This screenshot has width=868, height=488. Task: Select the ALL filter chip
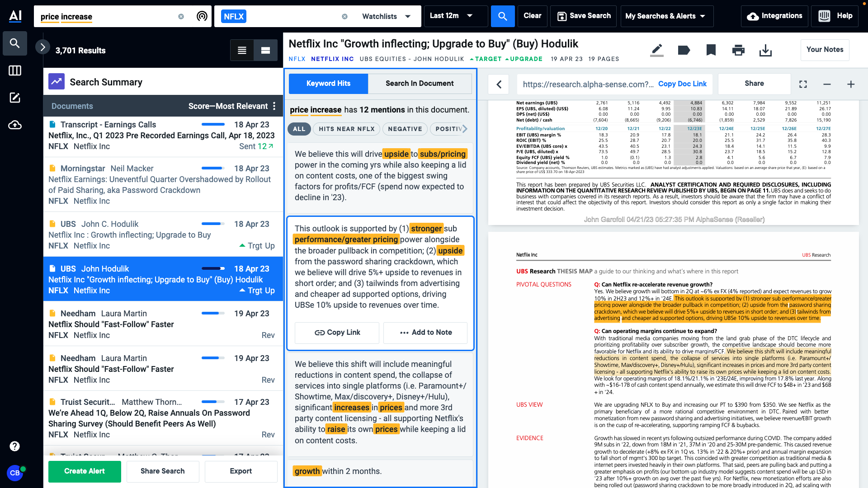tap(299, 129)
